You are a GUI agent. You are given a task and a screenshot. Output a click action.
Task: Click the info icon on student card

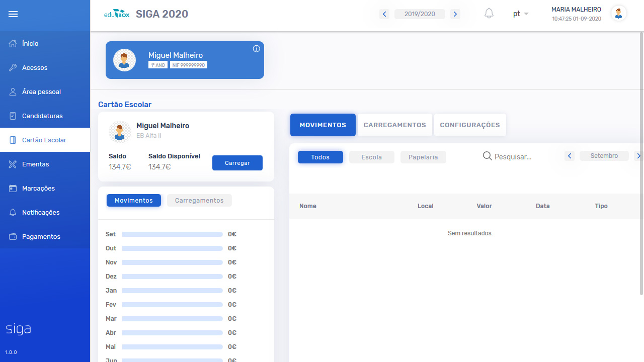point(256,49)
